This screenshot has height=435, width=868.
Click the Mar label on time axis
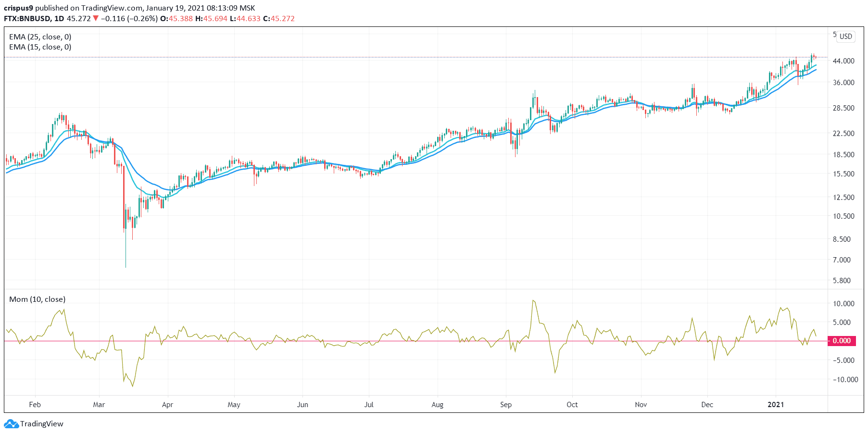pos(99,405)
